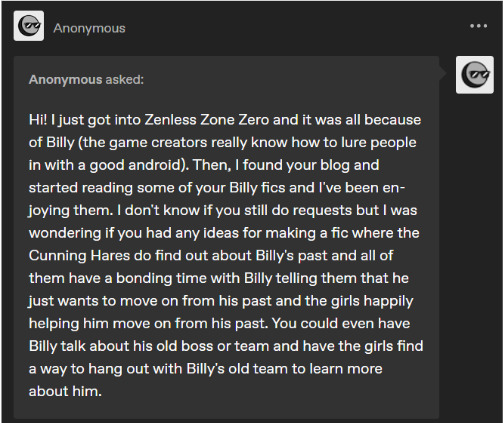
Task: Click the word "asked:" in the ask
Action: (x=125, y=80)
